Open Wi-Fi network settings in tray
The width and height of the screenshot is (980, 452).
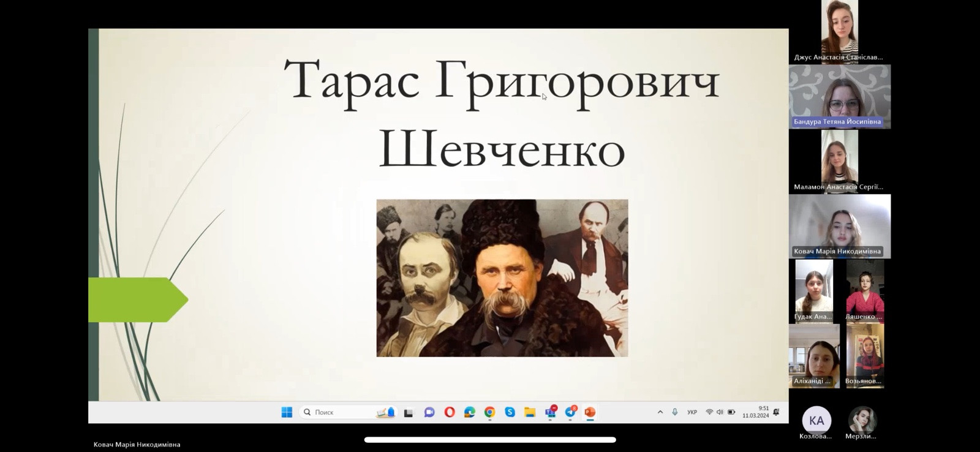[x=709, y=412]
